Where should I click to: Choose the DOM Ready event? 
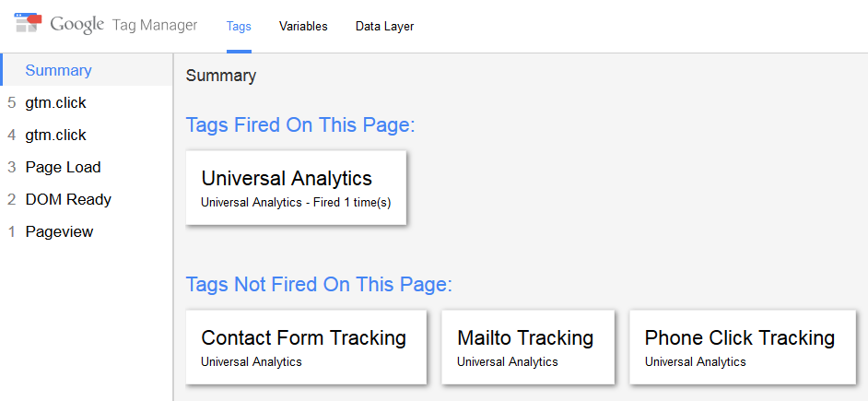(x=87, y=199)
